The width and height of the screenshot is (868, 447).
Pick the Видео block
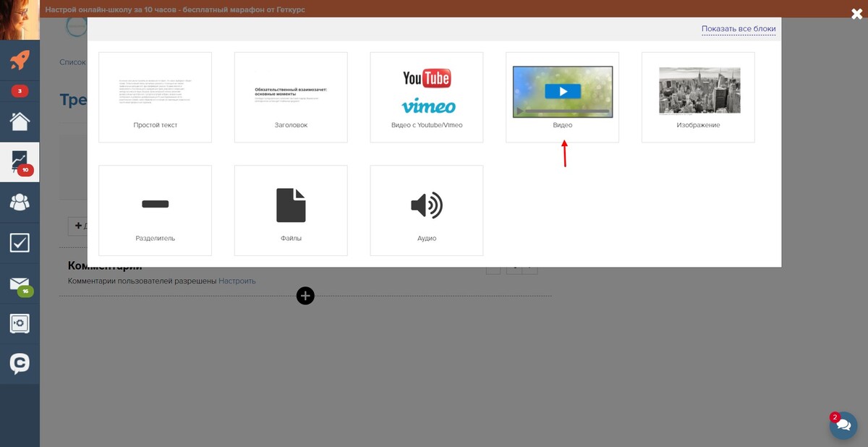click(x=562, y=97)
